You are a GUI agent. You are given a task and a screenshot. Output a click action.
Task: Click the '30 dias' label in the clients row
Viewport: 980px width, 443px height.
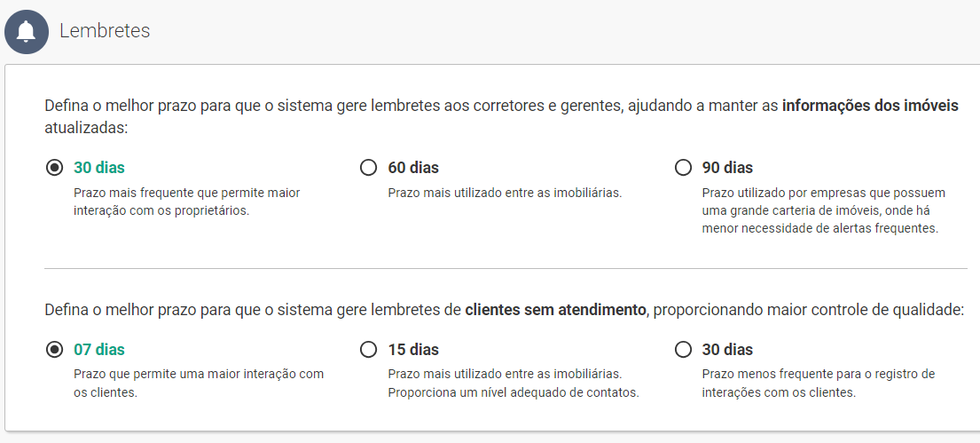(x=727, y=350)
